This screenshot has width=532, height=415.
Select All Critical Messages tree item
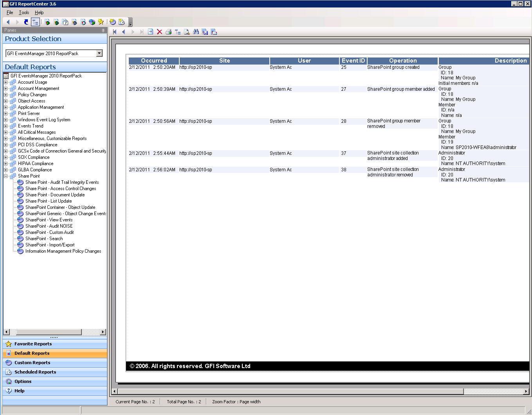[37, 132]
